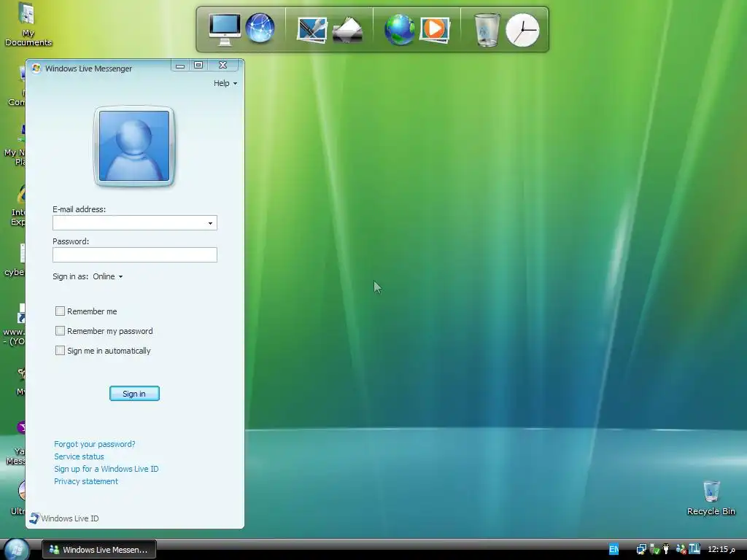747x560 pixels.
Task: Launch the Earth globe icon in dock
Action: 399,29
